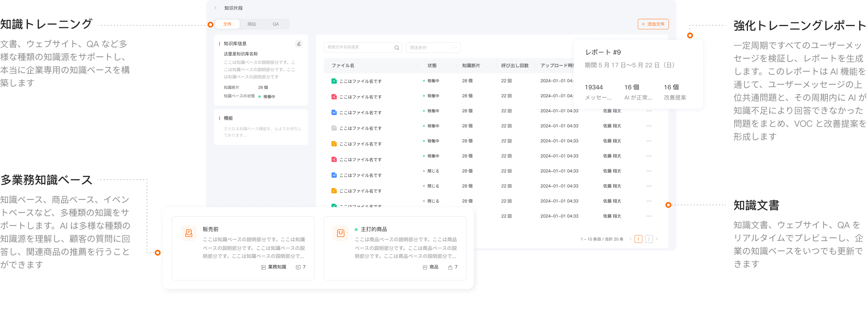Go to next page with pagination right arrow
Screen dimensions: 868x336
[657, 239]
